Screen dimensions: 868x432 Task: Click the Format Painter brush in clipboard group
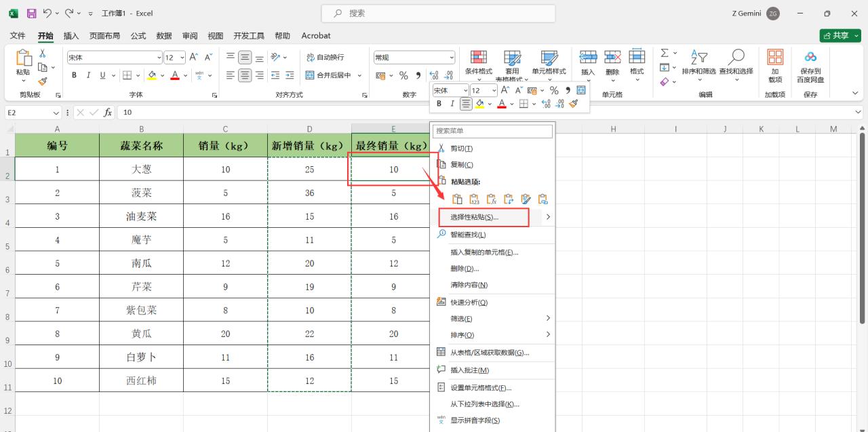click(42, 81)
